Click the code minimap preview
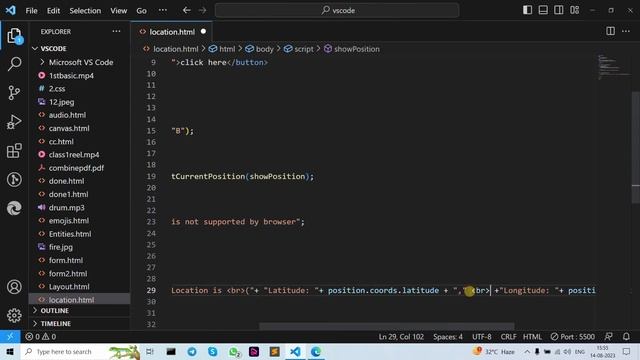Viewport: 640px width, 360px height. point(614,68)
